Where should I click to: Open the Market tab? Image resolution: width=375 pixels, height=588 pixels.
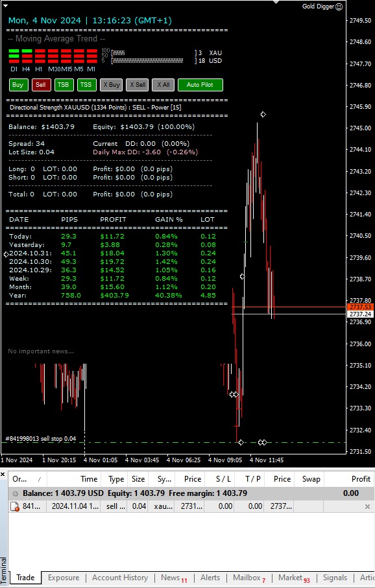pyautogui.click(x=294, y=578)
